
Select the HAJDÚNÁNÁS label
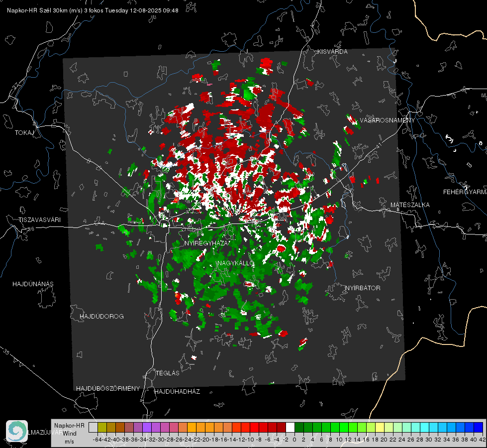tap(33, 284)
